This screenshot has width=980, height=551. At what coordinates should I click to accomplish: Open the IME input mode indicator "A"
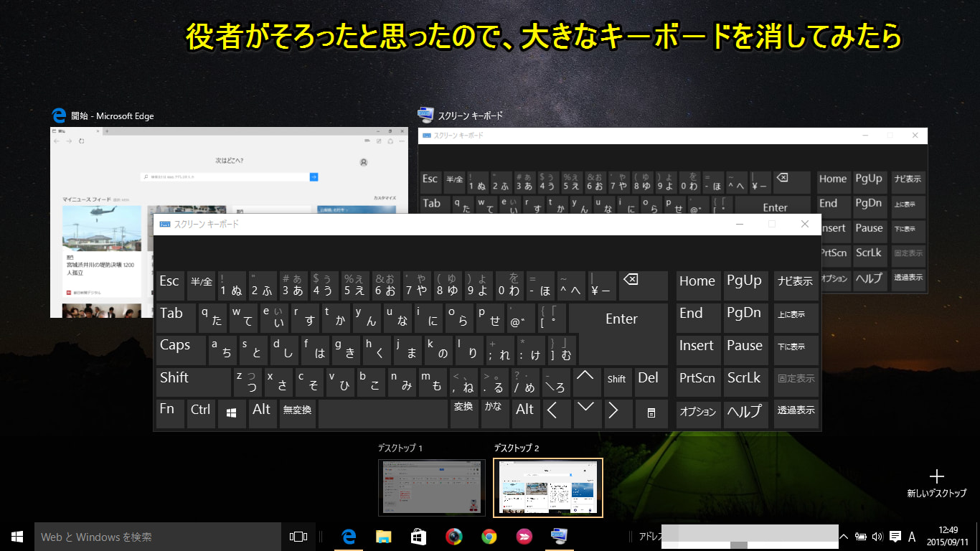[912, 537]
